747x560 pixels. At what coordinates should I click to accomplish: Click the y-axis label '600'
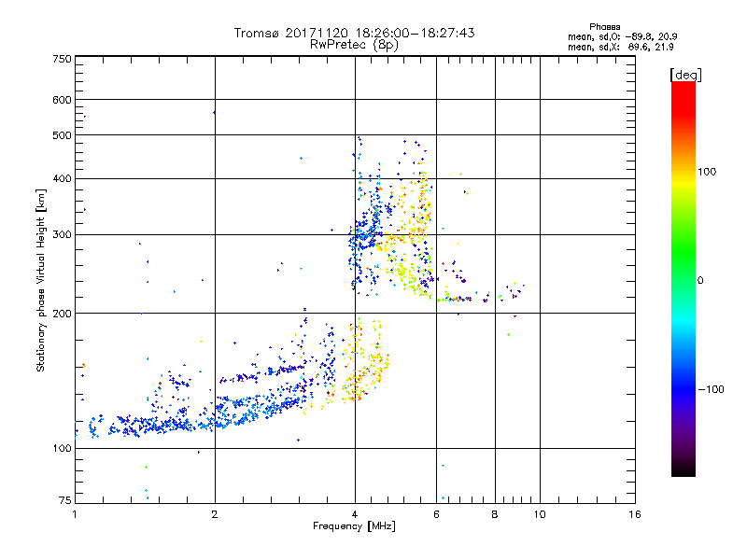tap(62, 100)
